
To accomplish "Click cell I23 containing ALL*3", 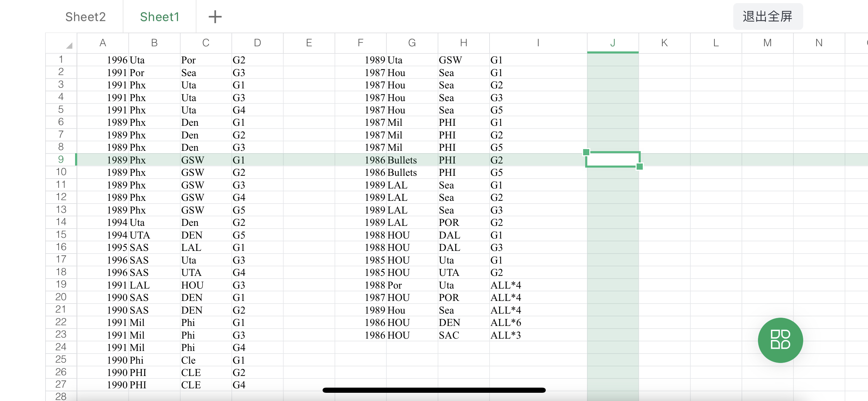I will pos(538,335).
